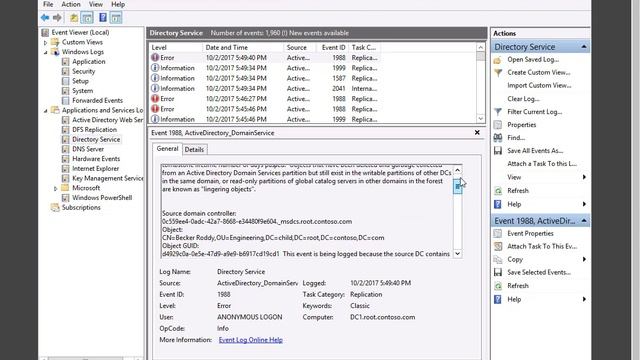Open the Copy submenu arrow in Actions
Viewport: 640px width, 360px height.
584,260
